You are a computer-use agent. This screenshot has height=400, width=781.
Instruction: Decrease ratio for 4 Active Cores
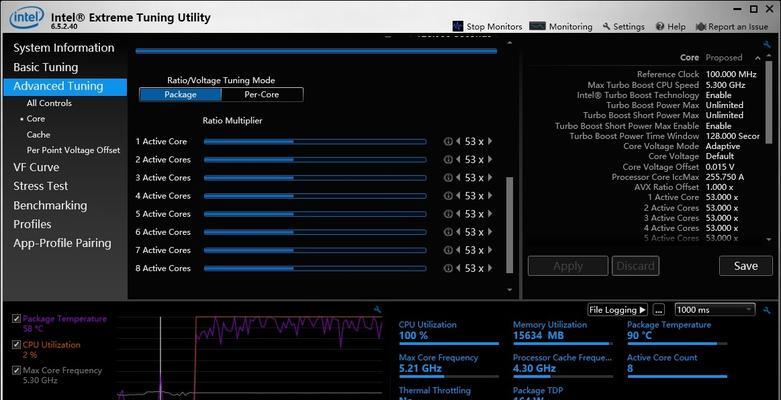point(458,196)
